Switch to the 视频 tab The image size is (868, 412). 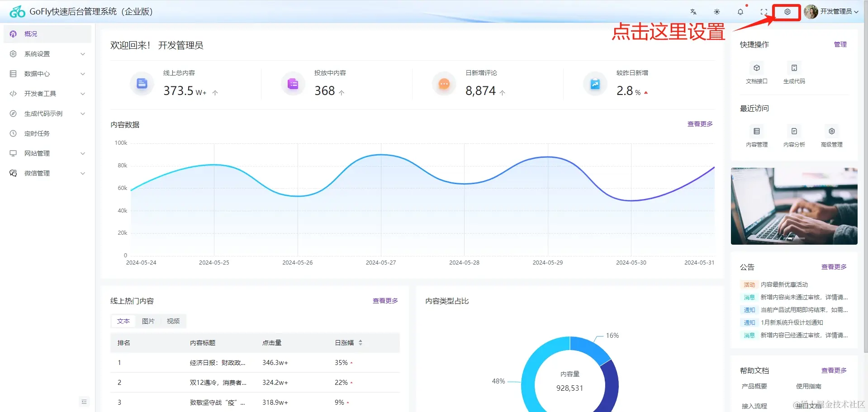(x=173, y=321)
